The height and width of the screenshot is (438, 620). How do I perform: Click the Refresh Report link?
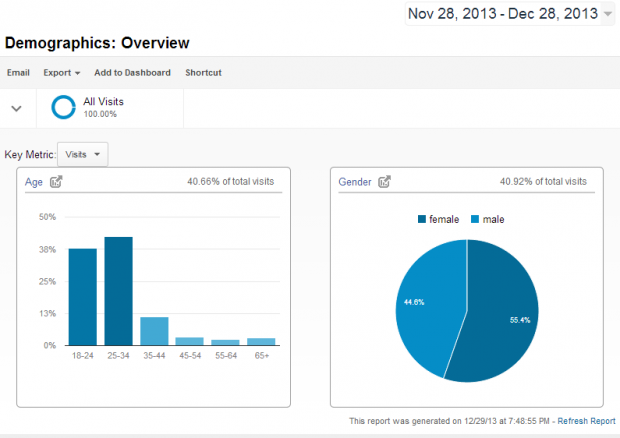tap(585, 421)
